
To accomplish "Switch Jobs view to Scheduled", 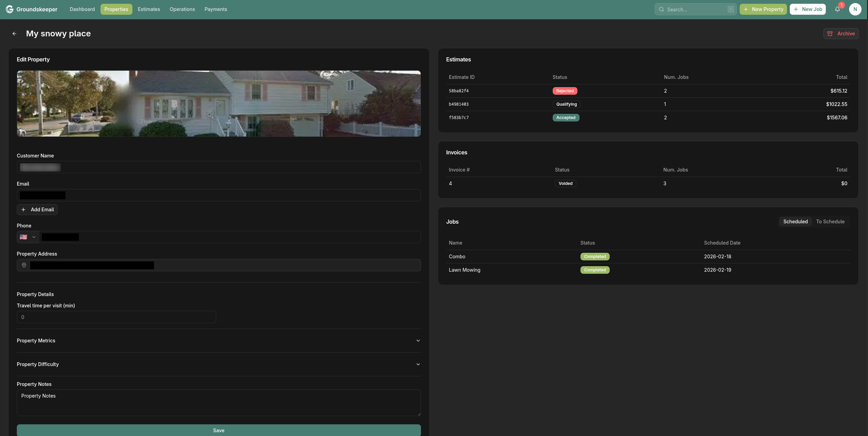I will tap(795, 222).
